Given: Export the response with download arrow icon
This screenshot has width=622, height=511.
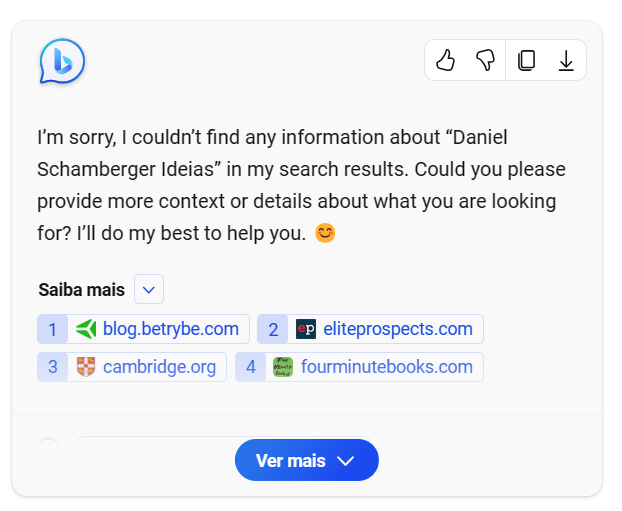Looking at the screenshot, I should click(566, 60).
